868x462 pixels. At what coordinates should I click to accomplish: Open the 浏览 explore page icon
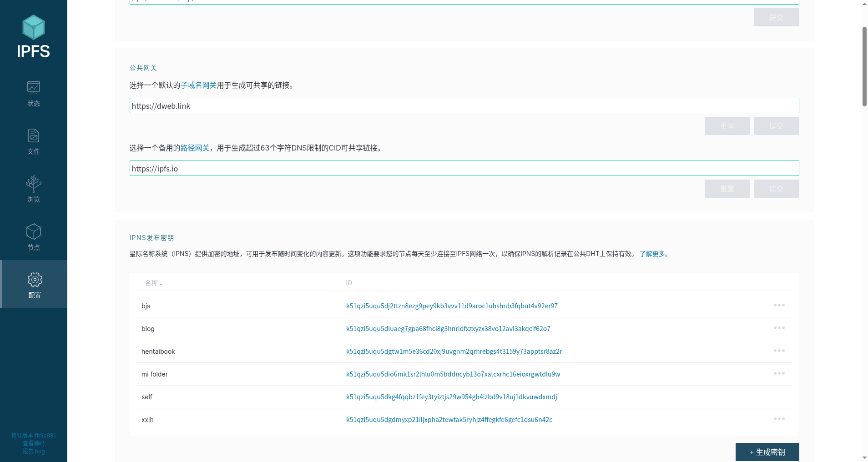(34, 183)
